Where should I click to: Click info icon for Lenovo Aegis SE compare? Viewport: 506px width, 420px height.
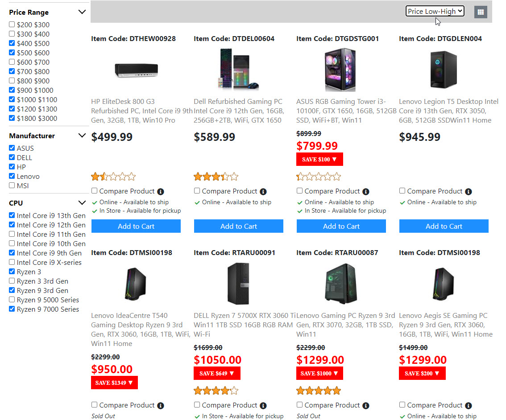pos(469,406)
